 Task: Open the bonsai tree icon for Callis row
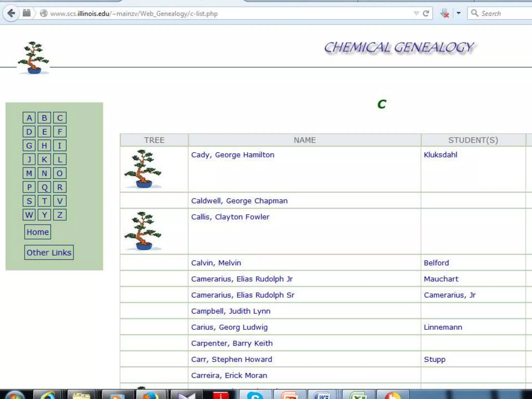(x=143, y=231)
